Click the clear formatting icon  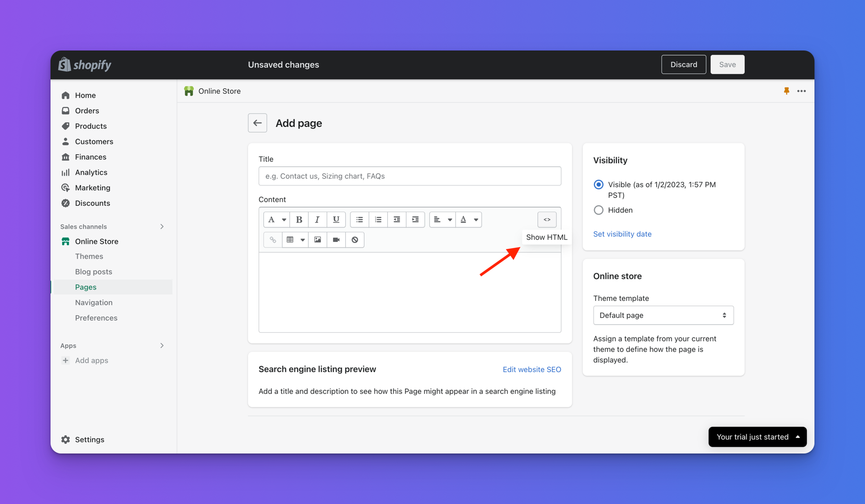point(355,240)
